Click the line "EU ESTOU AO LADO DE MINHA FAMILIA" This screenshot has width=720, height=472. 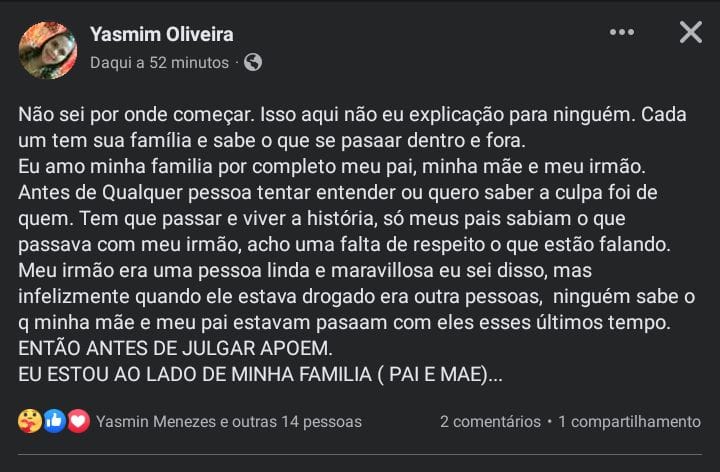(x=260, y=376)
